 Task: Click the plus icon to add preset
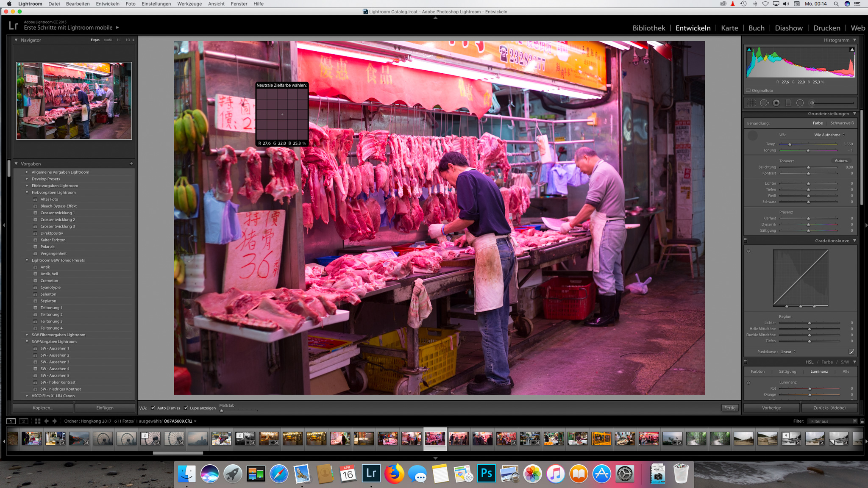click(131, 164)
